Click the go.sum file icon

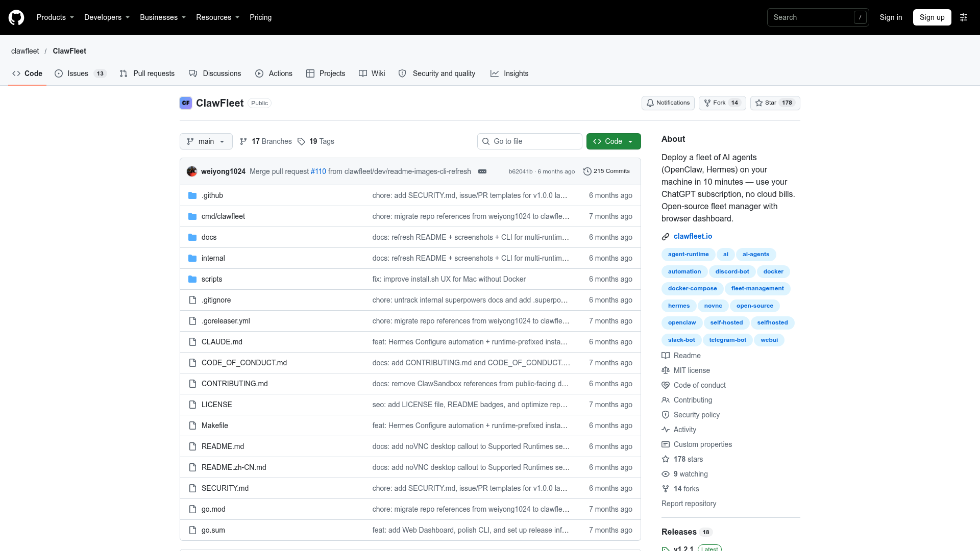click(x=192, y=530)
